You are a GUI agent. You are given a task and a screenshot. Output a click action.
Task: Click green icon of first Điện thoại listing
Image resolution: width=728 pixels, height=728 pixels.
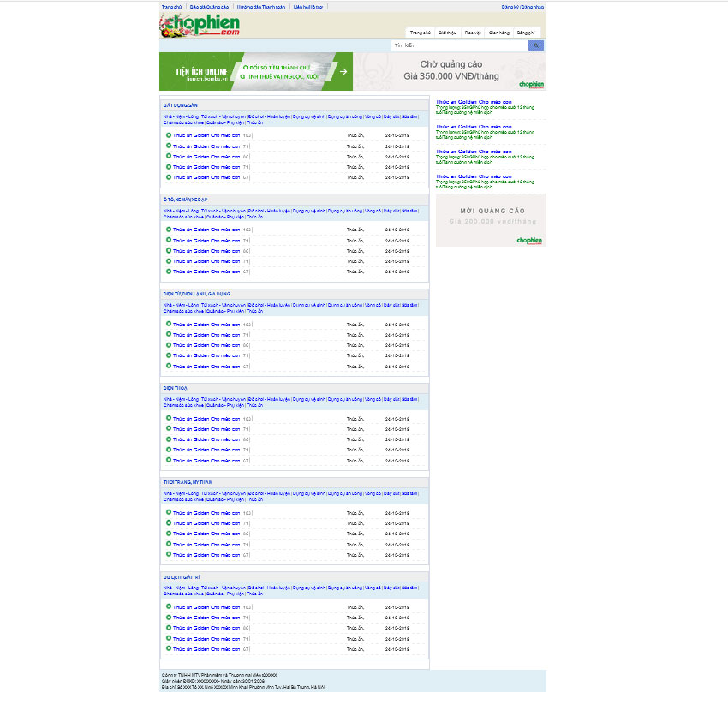[x=169, y=418]
